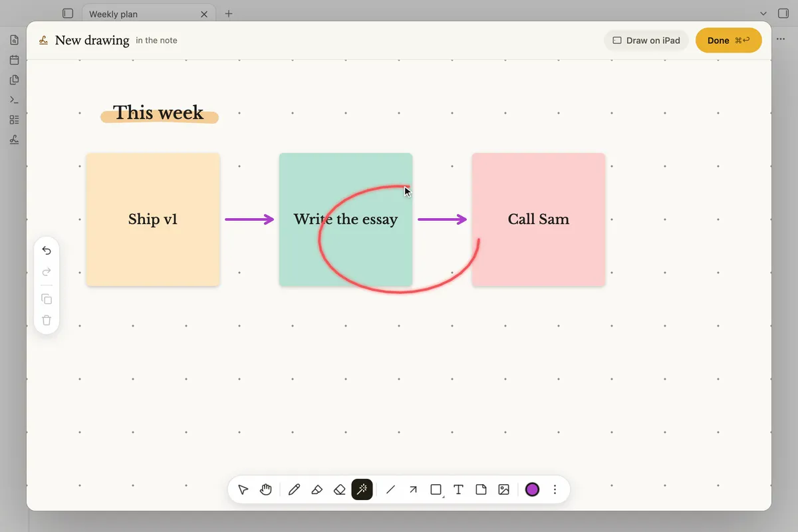Delete selection with the trash icon
This screenshot has height=532, width=798.
pos(47,321)
